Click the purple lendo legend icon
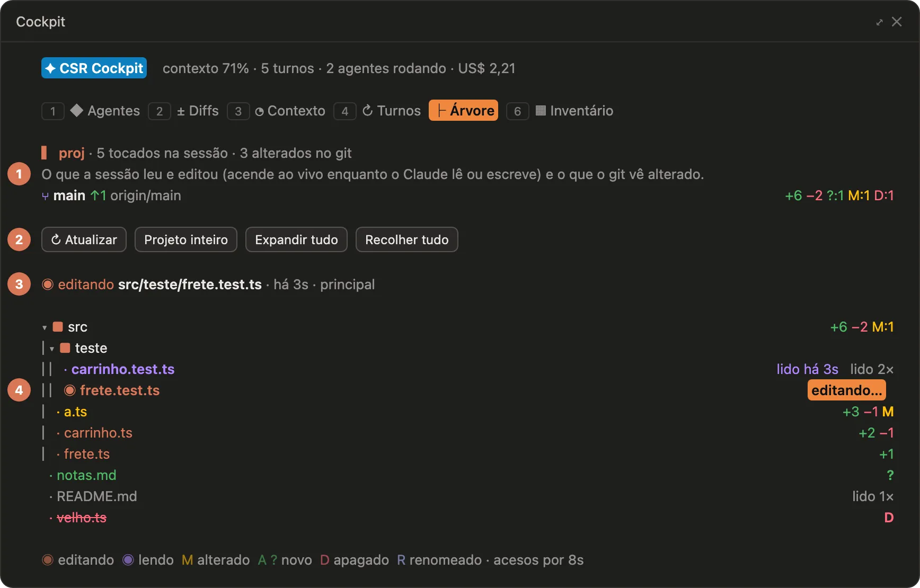 click(x=128, y=560)
